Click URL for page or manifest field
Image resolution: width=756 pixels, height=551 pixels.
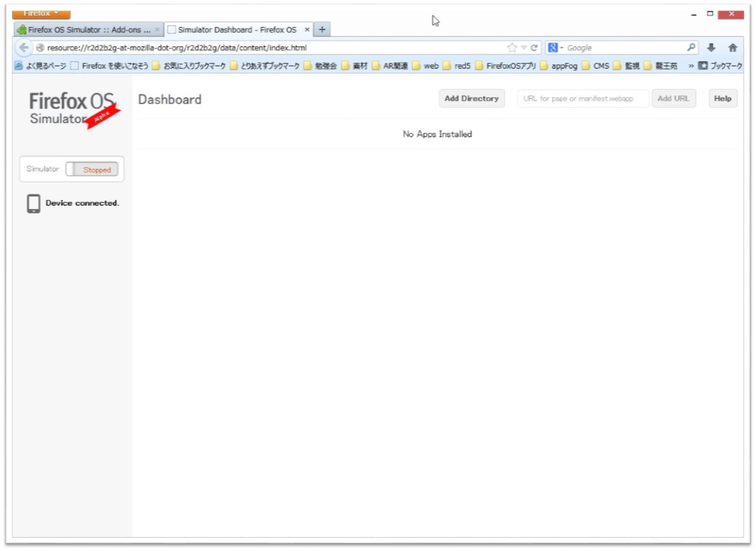[583, 99]
